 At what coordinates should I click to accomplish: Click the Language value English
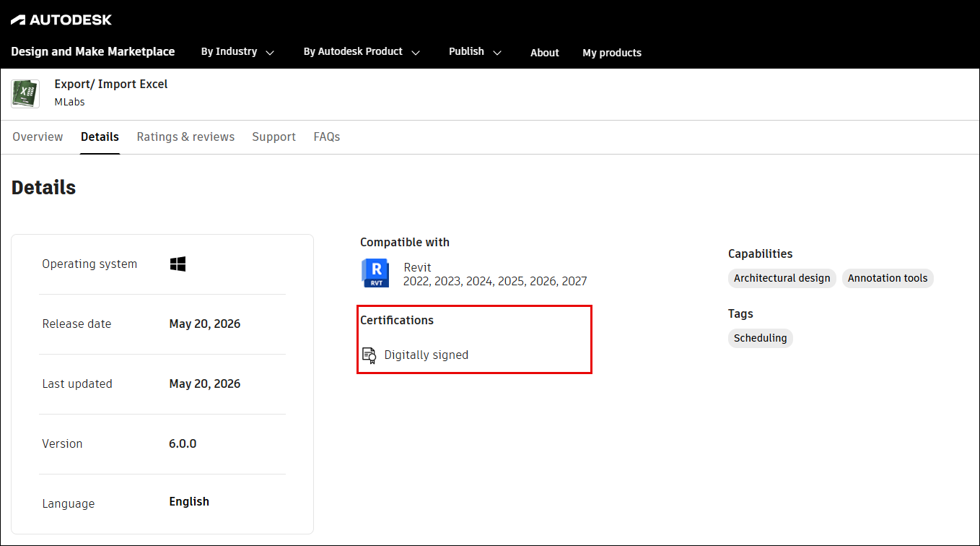pos(189,502)
